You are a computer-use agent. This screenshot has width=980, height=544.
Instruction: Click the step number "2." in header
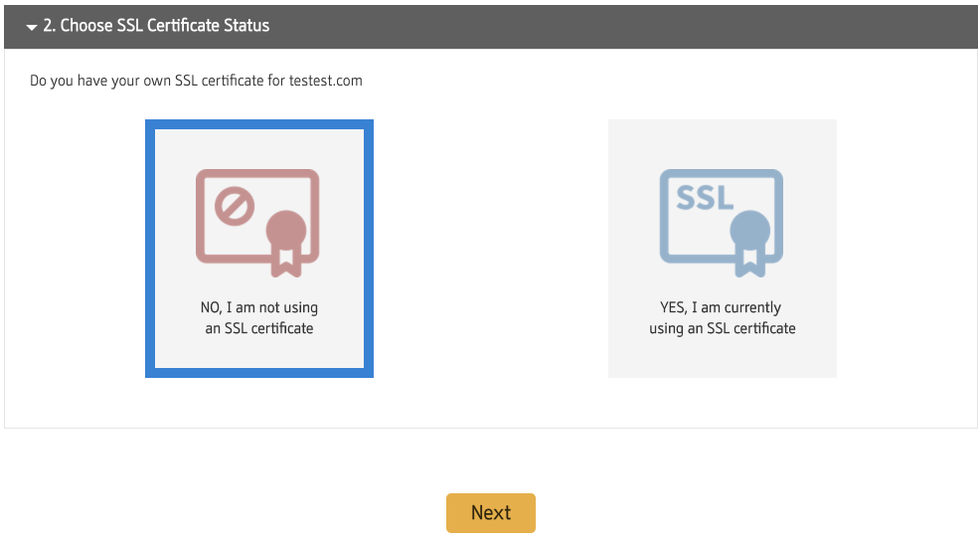(x=49, y=26)
